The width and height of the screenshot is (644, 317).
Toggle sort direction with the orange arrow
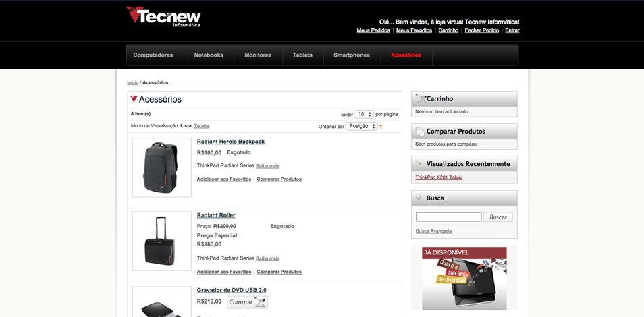tap(381, 127)
